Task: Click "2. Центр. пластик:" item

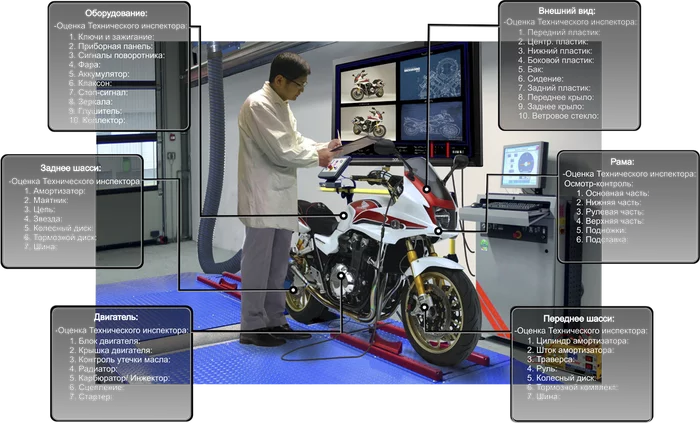Action: click(x=553, y=41)
